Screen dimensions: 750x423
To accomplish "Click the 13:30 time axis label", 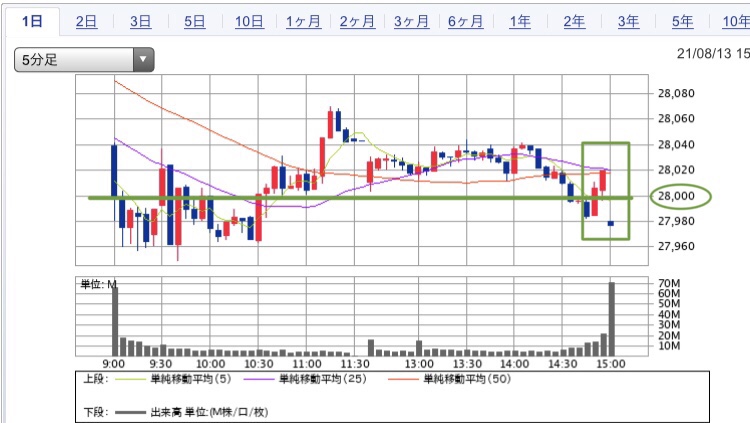I will pyautogui.click(x=467, y=364).
